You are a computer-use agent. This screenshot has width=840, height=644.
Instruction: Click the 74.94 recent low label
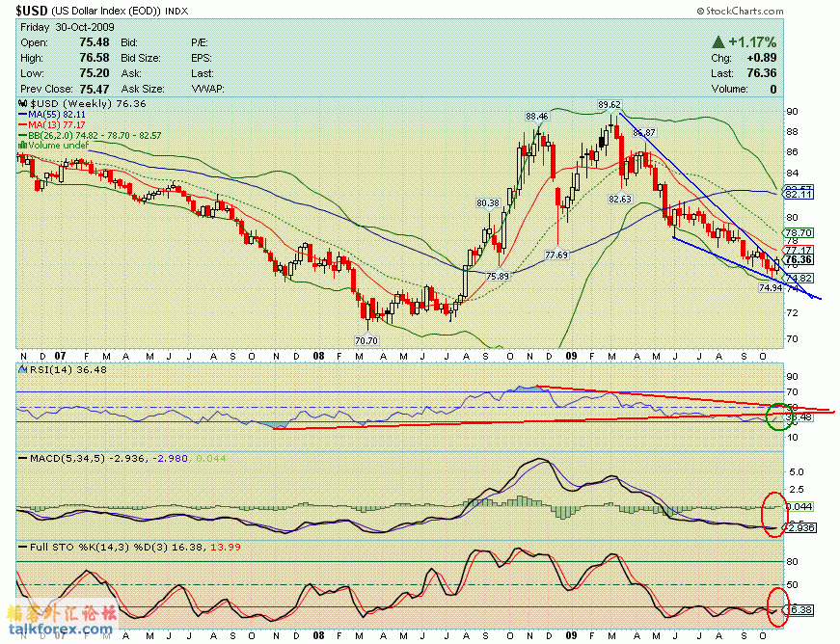point(771,287)
